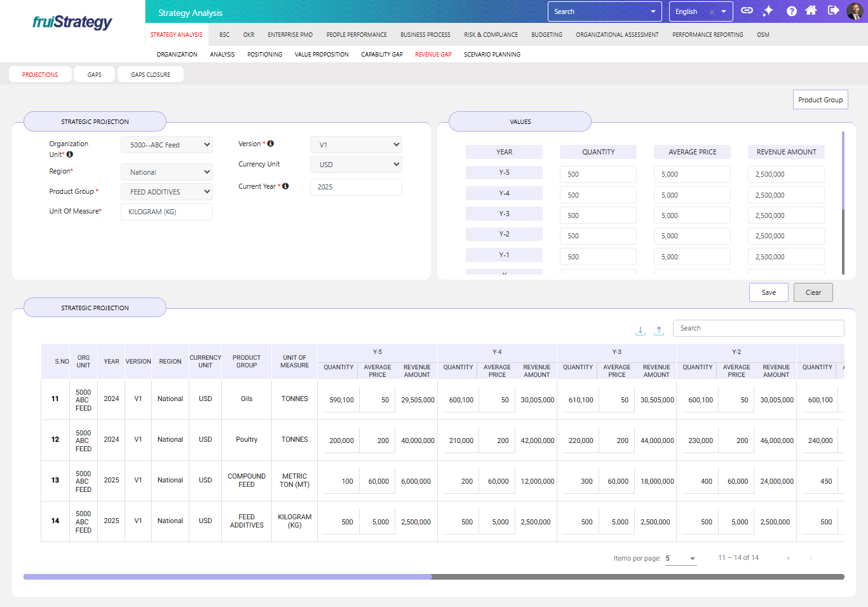
Task: Open the Currency Unit USD dropdown
Action: pyautogui.click(x=356, y=165)
